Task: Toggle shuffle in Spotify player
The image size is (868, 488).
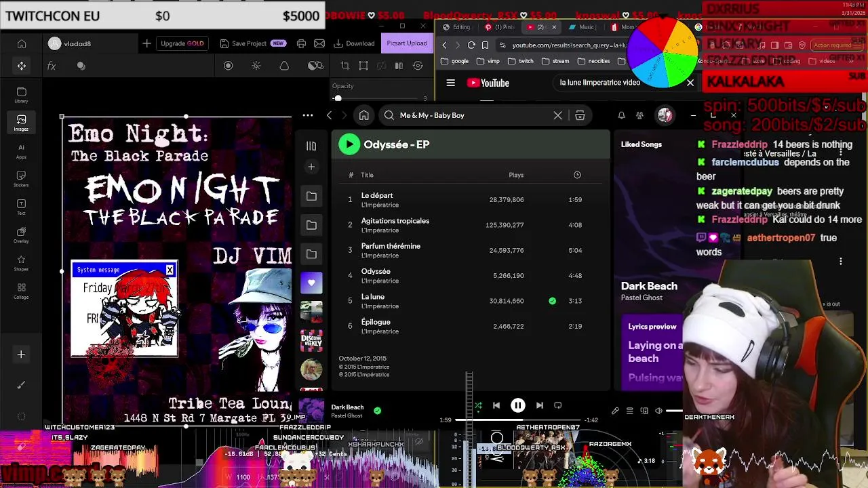Action: [478, 406]
